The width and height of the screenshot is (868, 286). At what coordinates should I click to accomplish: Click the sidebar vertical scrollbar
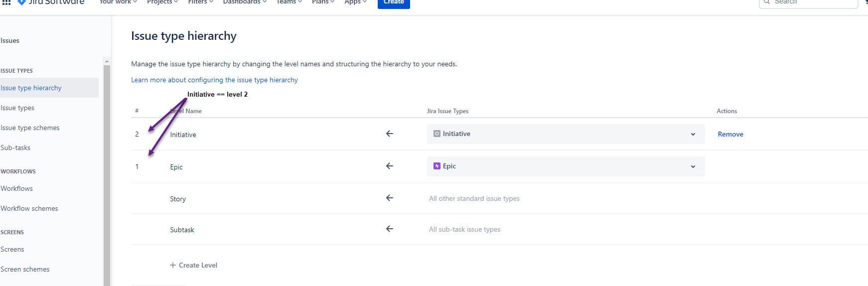click(107, 175)
